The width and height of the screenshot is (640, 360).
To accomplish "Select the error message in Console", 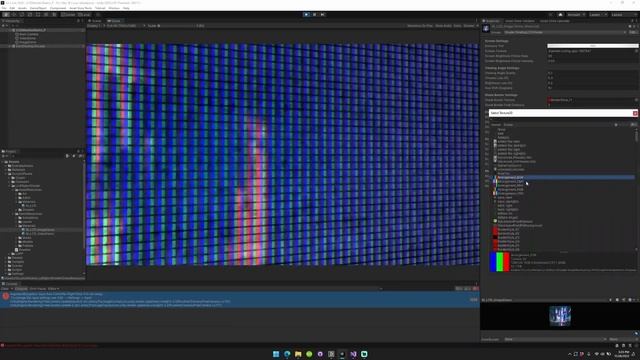I will pyautogui.click(x=240, y=299).
